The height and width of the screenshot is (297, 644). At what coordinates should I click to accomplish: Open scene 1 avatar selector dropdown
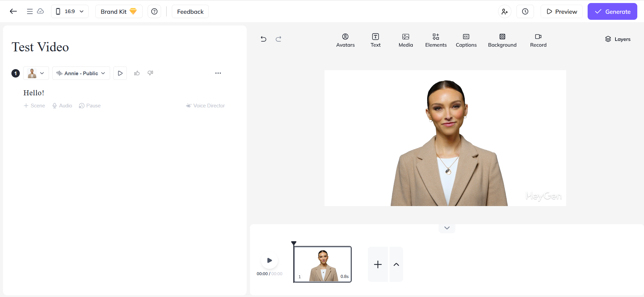point(36,73)
